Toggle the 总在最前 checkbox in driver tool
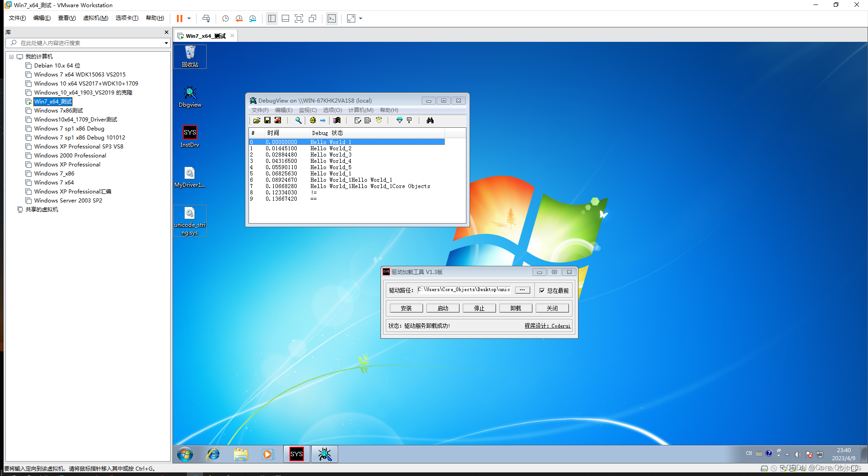The width and height of the screenshot is (868, 476). point(542,290)
